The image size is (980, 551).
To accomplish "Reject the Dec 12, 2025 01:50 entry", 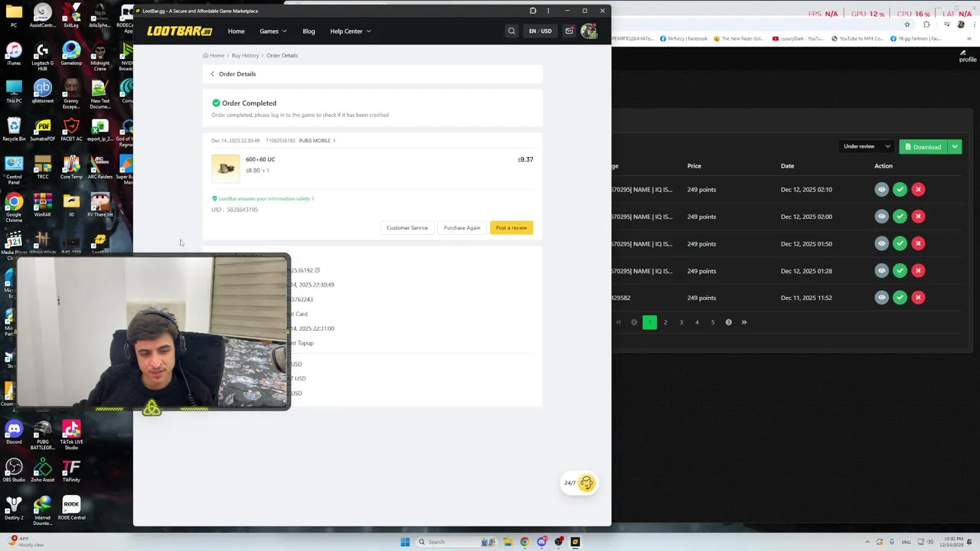I will click(918, 243).
